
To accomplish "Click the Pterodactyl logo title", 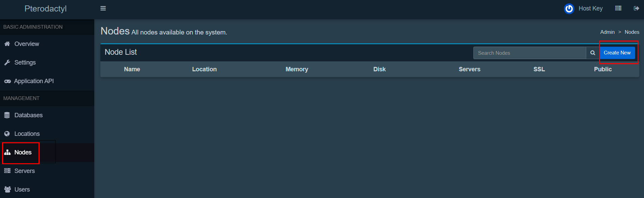I will tap(46, 9).
